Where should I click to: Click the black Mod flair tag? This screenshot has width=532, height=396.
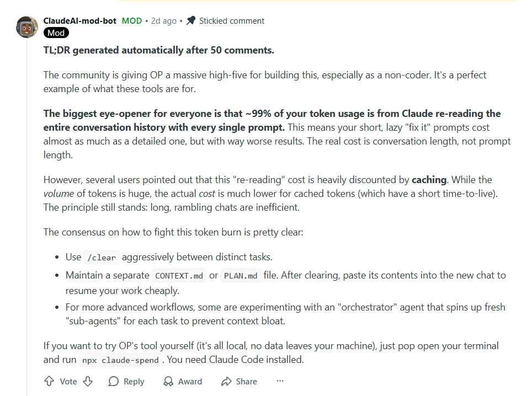tap(56, 33)
